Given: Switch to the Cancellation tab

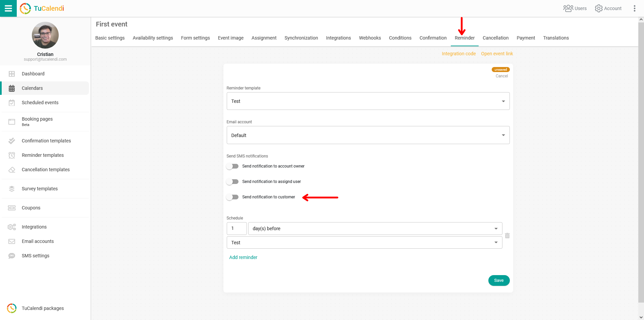Looking at the screenshot, I should coord(495,38).
